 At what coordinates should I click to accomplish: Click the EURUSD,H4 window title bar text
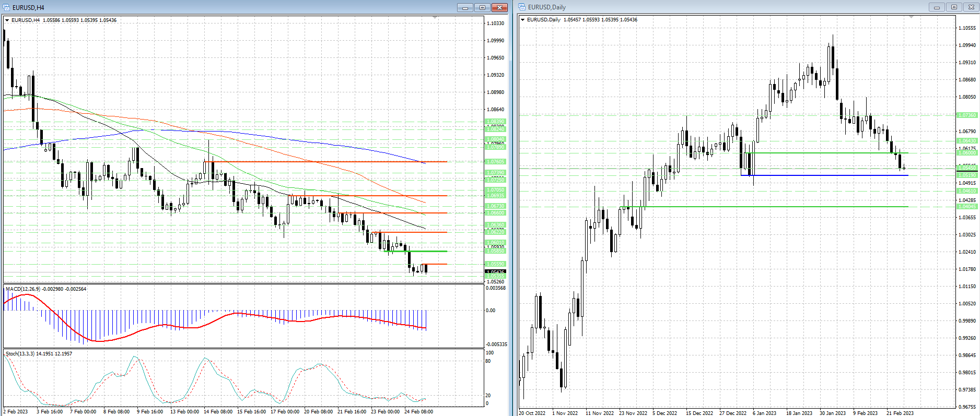coord(28,7)
